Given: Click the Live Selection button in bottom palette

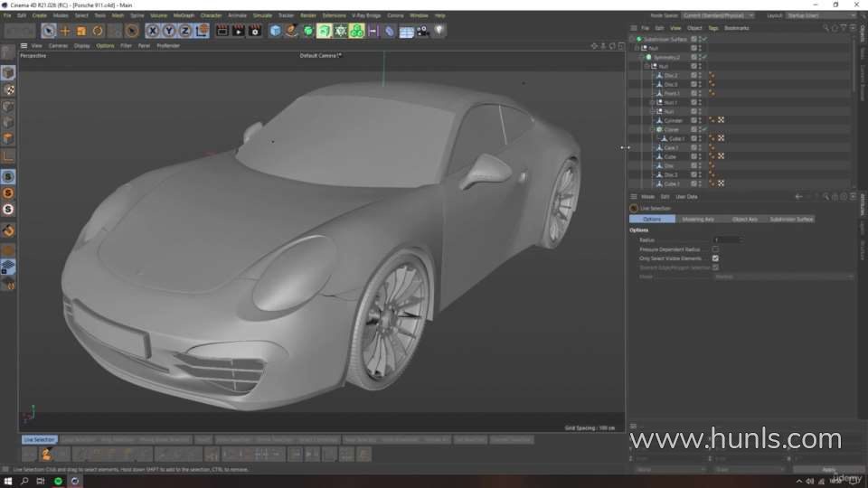Looking at the screenshot, I should pyautogui.click(x=40, y=440).
